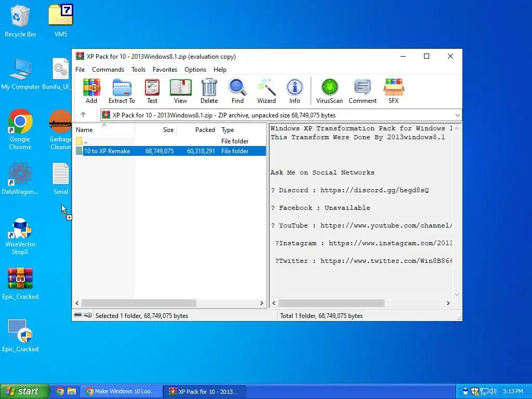Go up one folder level arrow
Screen dimensions: 532x399
click(x=83, y=115)
